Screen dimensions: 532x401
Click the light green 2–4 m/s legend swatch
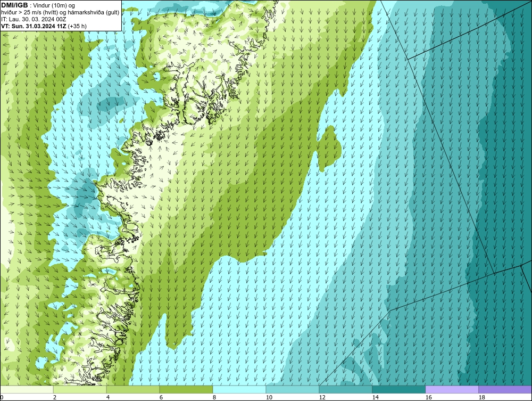tap(80, 389)
